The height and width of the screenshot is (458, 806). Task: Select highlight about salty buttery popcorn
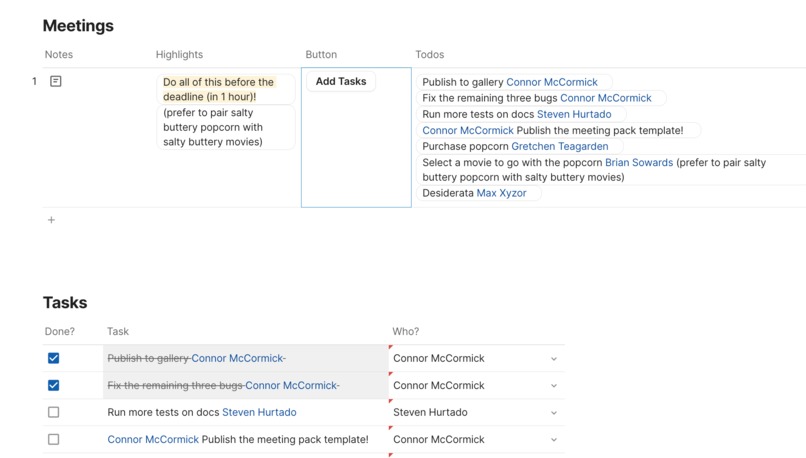click(225, 127)
